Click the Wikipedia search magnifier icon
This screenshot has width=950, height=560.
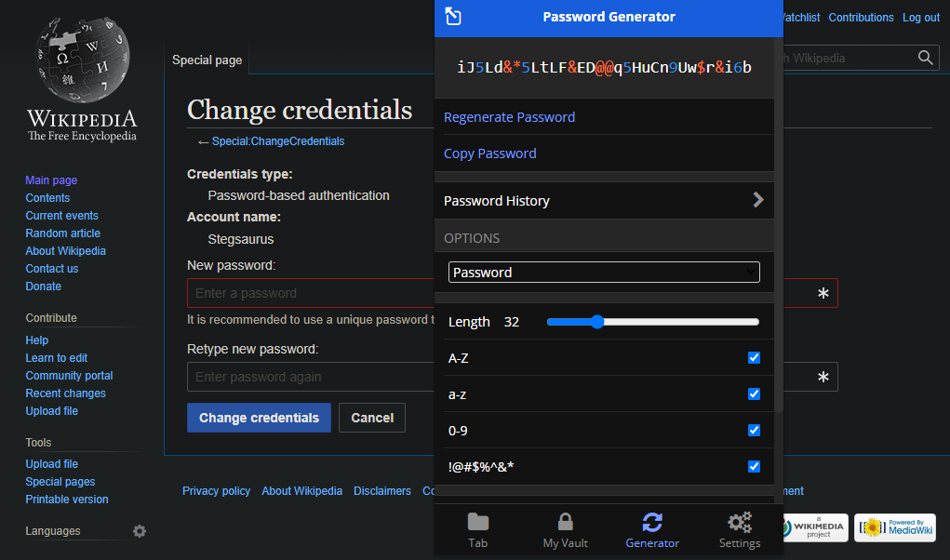pyautogui.click(x=925, y=57)
